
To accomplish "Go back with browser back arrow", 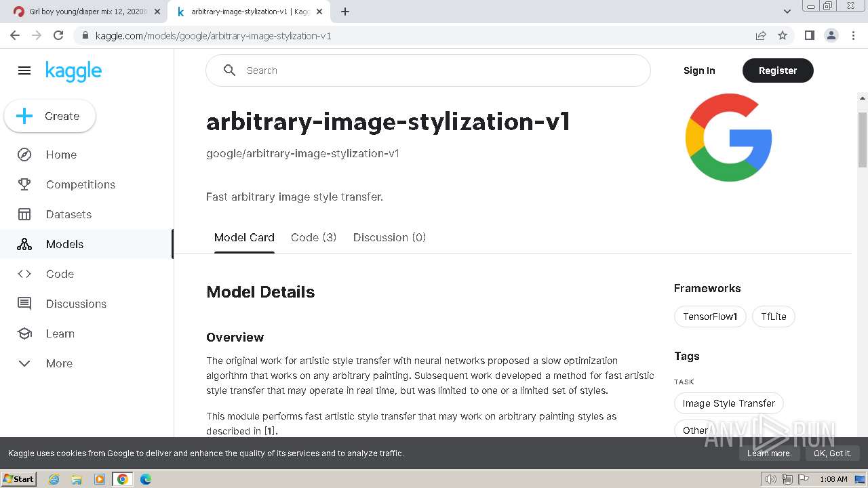I will (15, 35).
